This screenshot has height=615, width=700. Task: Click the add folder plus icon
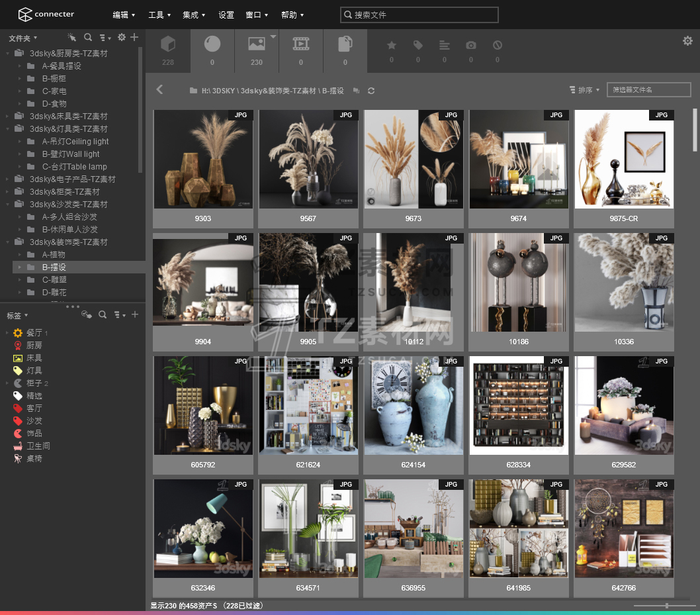134,38
